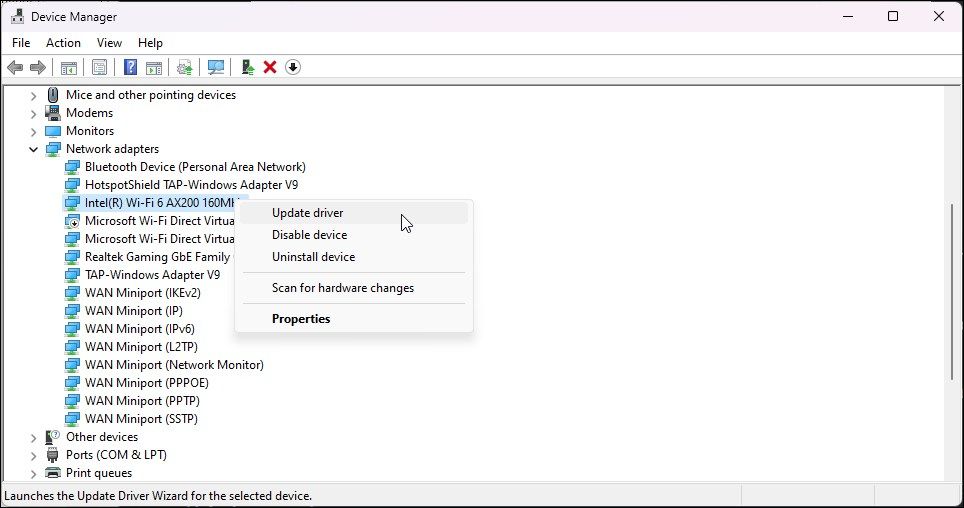
Task: Collapse the Network adapters category
Action: (33, 149)
